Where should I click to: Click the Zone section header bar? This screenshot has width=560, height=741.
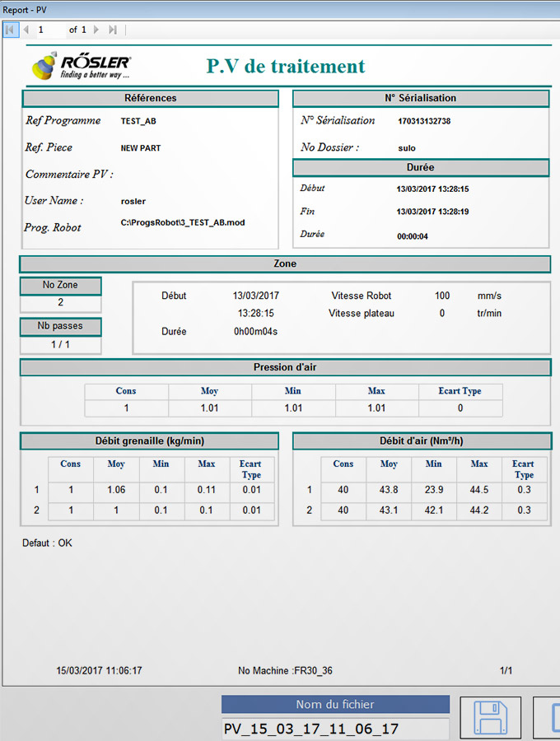coord(285,264)
